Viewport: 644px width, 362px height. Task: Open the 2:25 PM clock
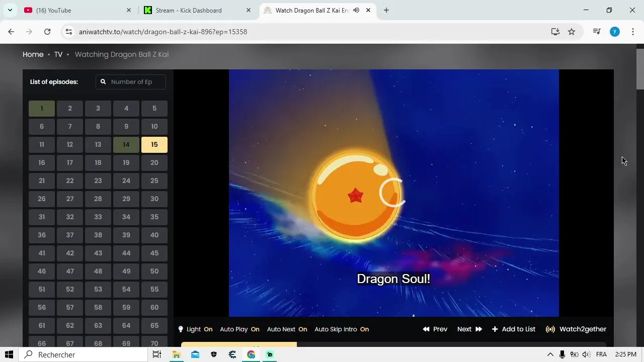point(626,354)
